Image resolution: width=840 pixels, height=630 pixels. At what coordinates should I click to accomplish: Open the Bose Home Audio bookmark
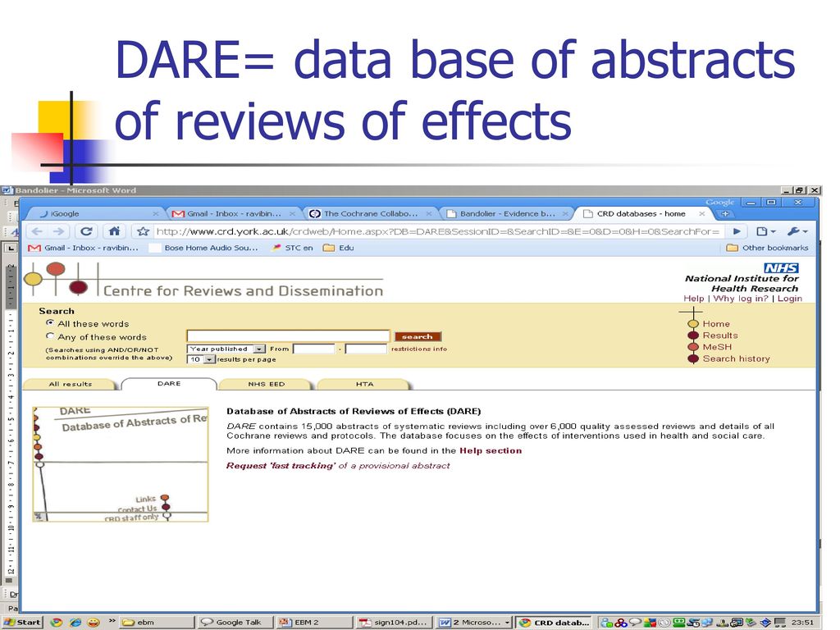coord(204,248)
